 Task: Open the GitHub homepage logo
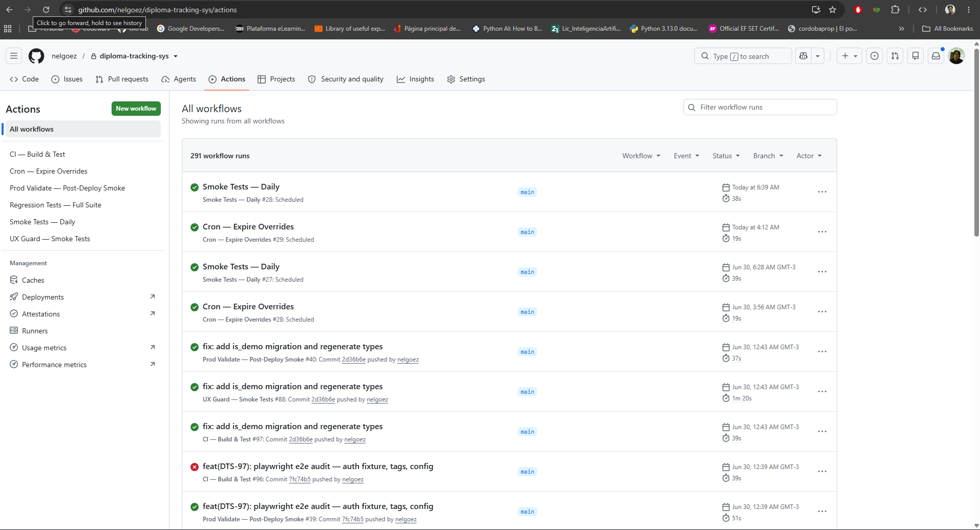pyautogui.click(x=36, y=56)
